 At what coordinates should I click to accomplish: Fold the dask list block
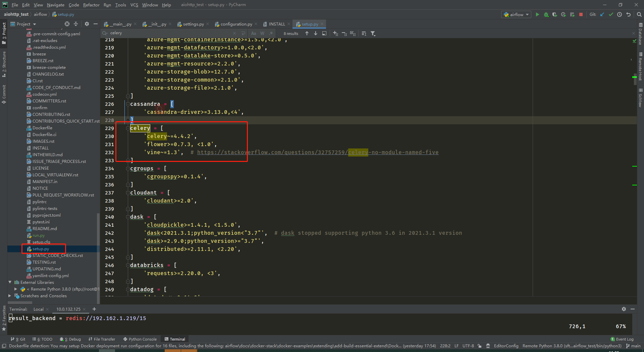pyautogui.click(x=127, y=217)
